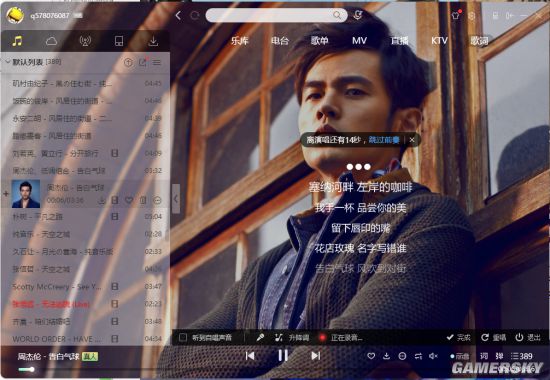Open the phone device icon in sidebar

tap(119, 41)
